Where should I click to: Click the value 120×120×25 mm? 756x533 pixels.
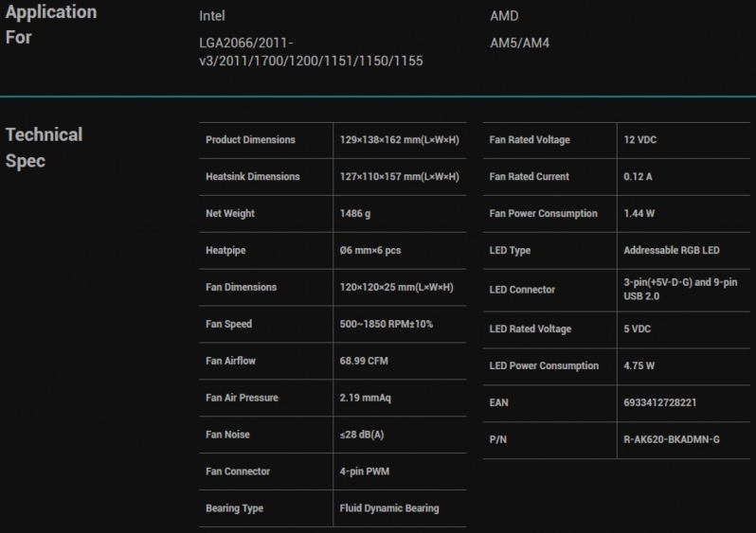(x=396, y=287)
